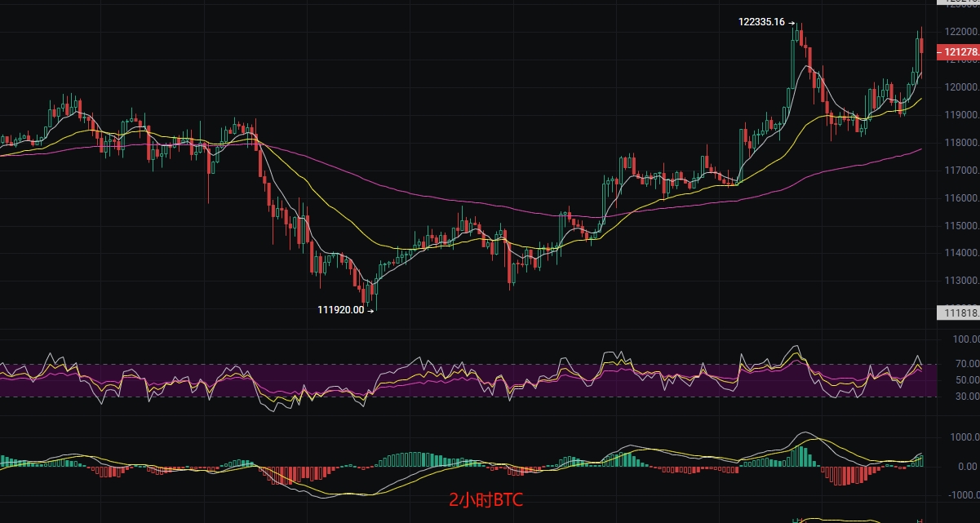Click the 116000 price axis value
The height and width of the screenshot is (523, 980).
[962, 198]
